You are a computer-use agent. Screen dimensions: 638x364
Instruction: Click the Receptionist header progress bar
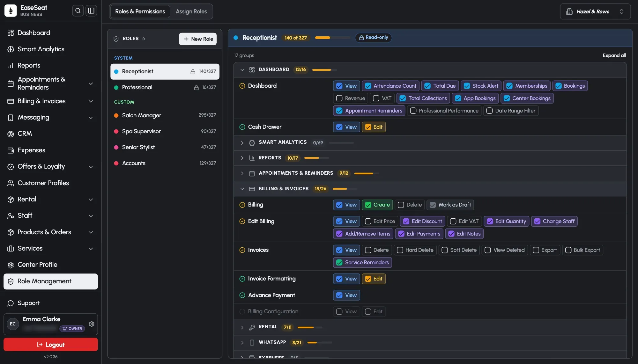pyautogui.click(x=332, y=38)
